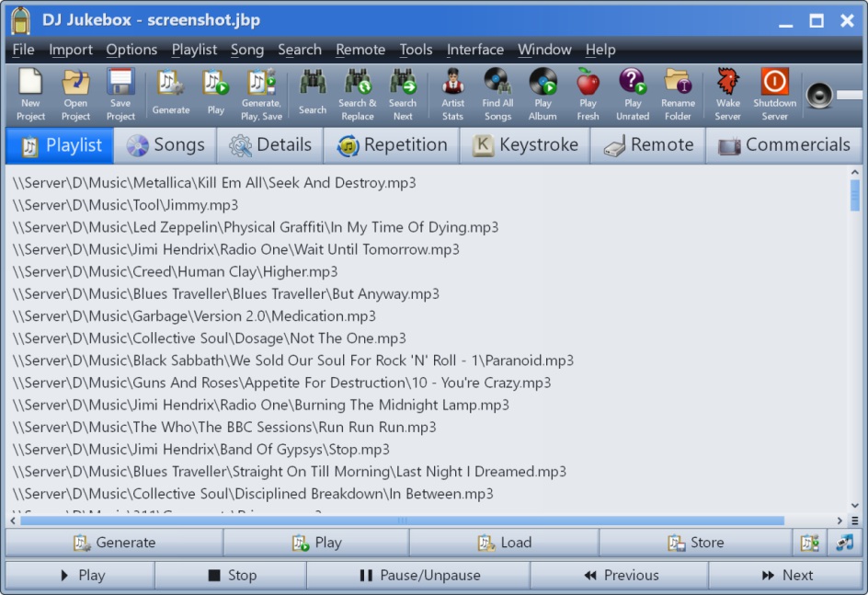This screenshot has height=595, width=868.
Task: Click the Shutdown Server icon
Action: click(773, 92)
